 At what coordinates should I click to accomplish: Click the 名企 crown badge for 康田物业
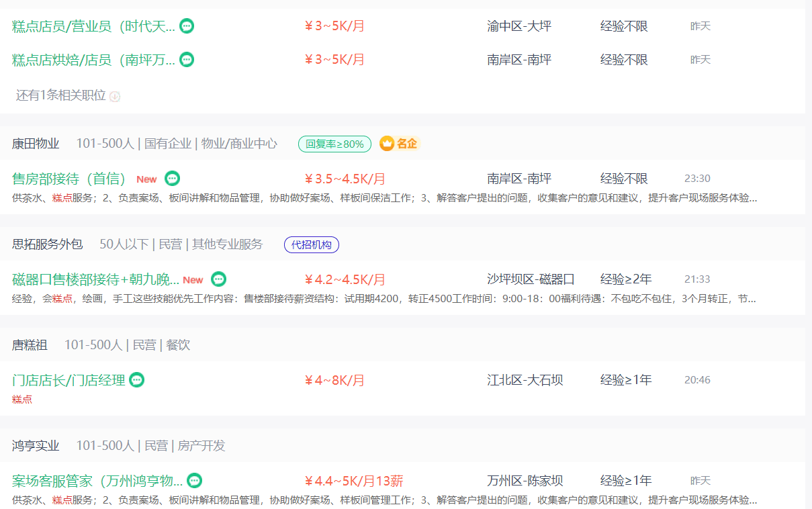399,144
